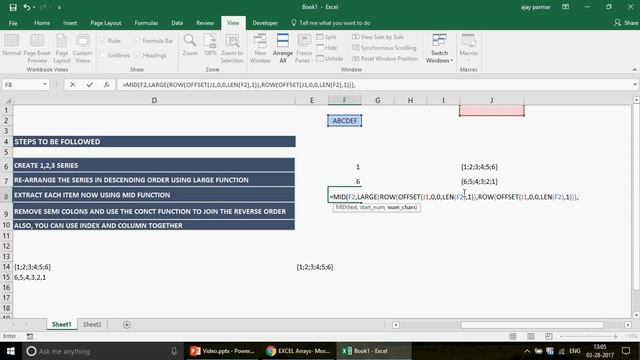The width and height of the screenshot is (640, 360).
Task: Switch to Chrome EXCEL Arrays taskbar item
Action: pyautogui.click(x=298, y=351)
